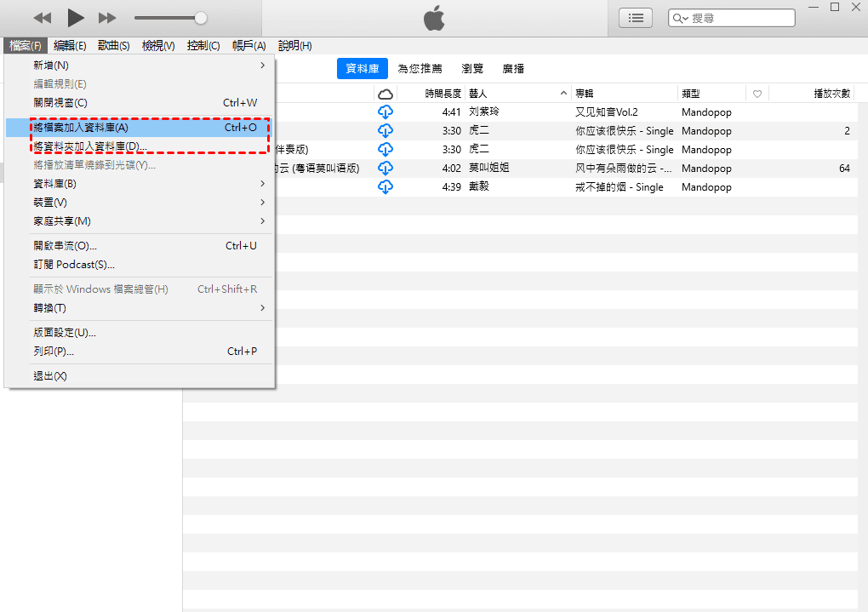Screen dimensions: 868x612
Task: Switch to the 瀏覽 tab
Action: [472, 69]
